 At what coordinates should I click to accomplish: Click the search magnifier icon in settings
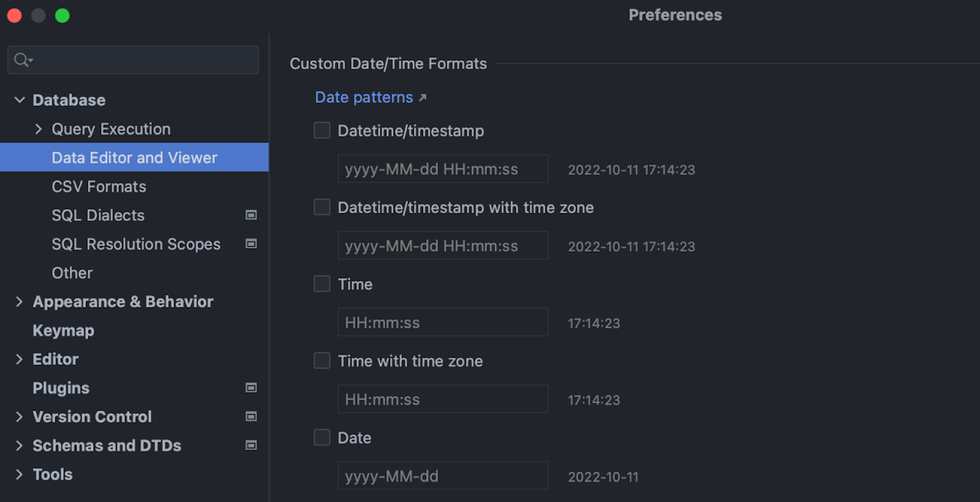pyautogui.click(x=23, y=60)
